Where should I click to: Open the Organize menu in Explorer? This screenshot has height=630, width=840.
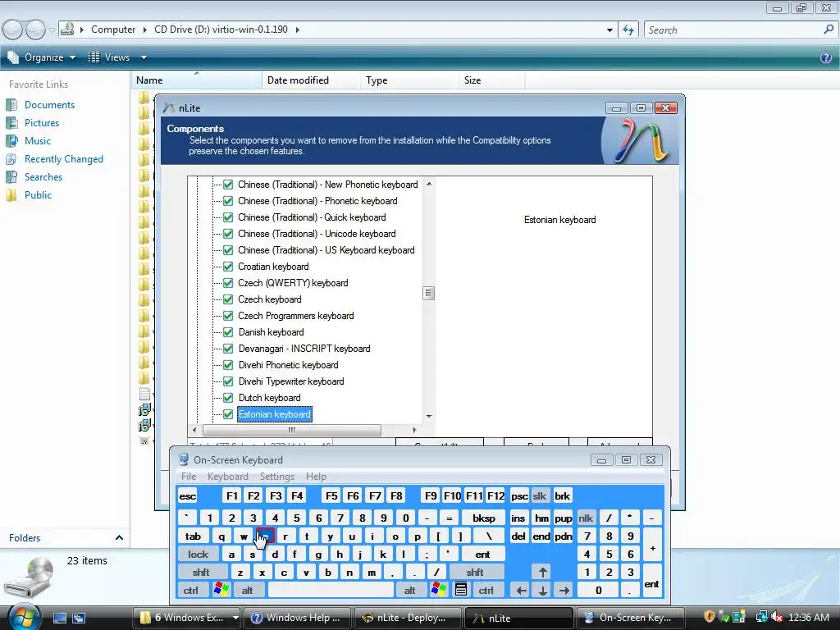(x=42, y=57)
